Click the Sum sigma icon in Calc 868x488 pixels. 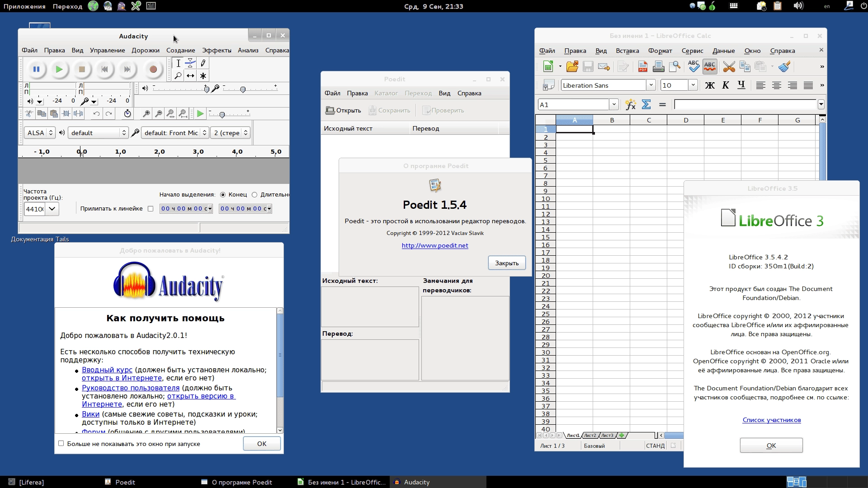(x=646, y=105)
